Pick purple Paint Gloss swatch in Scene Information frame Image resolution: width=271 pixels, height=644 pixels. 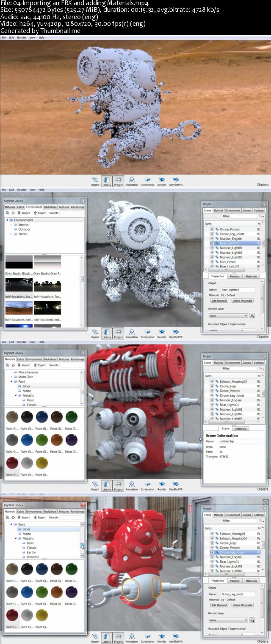(x=72, y=439)
